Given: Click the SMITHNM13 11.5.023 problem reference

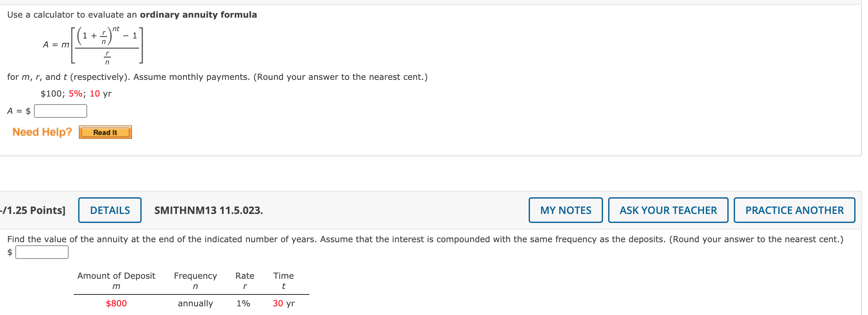Looking at the screenshot, I should pyautogui.click(x=208, y=210).
